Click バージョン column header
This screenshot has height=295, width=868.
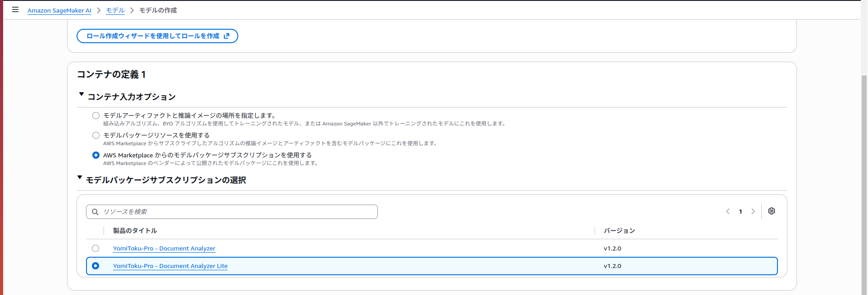pos(619,231)
